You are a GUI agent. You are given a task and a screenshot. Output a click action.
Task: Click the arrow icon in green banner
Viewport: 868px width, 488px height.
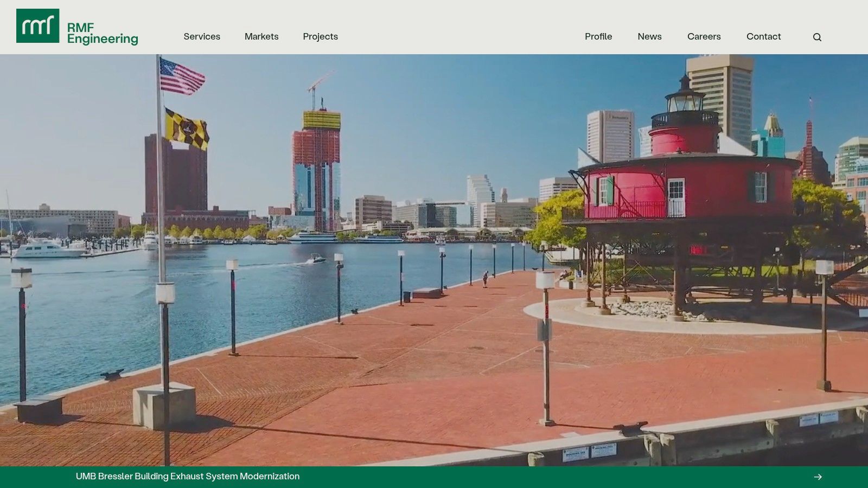pos(818,477)
